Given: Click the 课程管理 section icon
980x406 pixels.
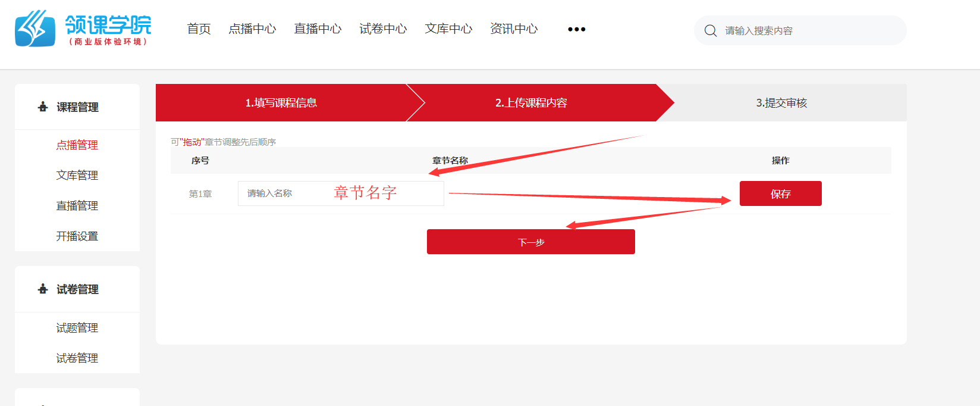Looking at the screenshot, I should [43, 107].
